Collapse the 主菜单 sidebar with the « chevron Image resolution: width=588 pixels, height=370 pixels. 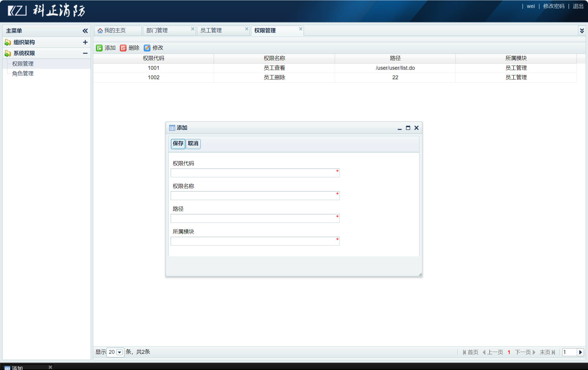(x=85, y=30)
